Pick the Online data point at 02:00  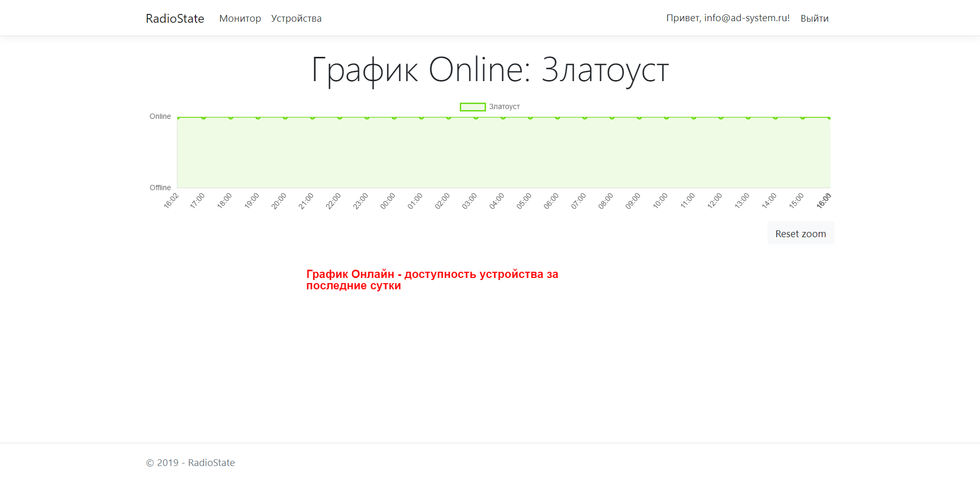pos(449,117)
